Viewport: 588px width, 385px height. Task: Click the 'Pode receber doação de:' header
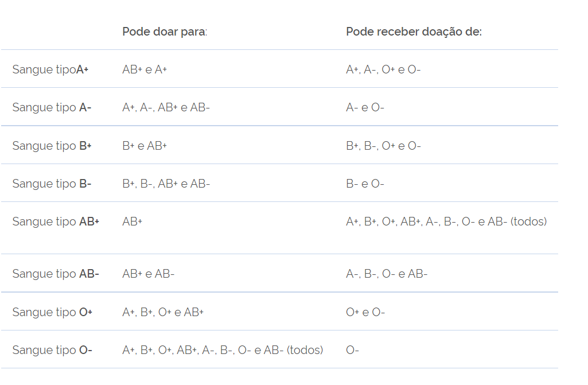point(414,32)
